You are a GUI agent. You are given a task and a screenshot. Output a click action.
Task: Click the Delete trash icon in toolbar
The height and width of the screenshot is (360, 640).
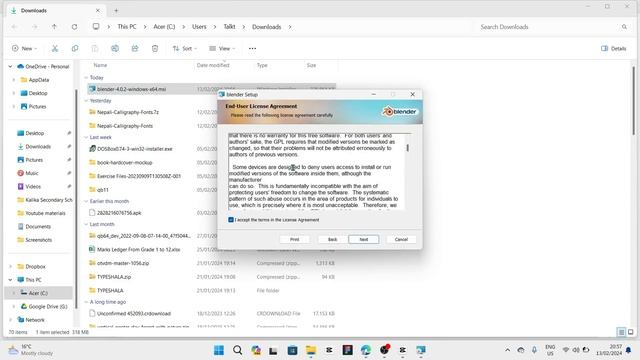(155, 48)
